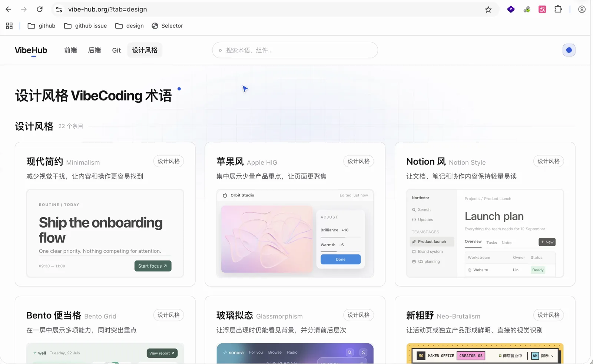
Task: Open the design bookmark folder
Action: [129, 26]
